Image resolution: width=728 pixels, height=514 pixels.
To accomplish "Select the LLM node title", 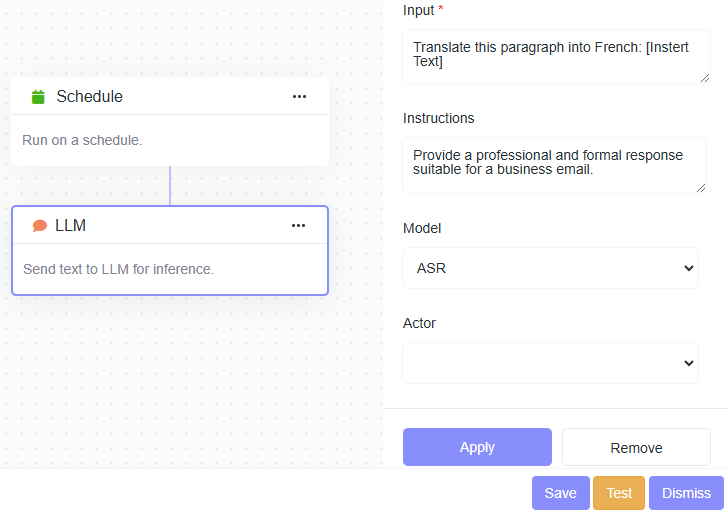I will coord(70,226).
